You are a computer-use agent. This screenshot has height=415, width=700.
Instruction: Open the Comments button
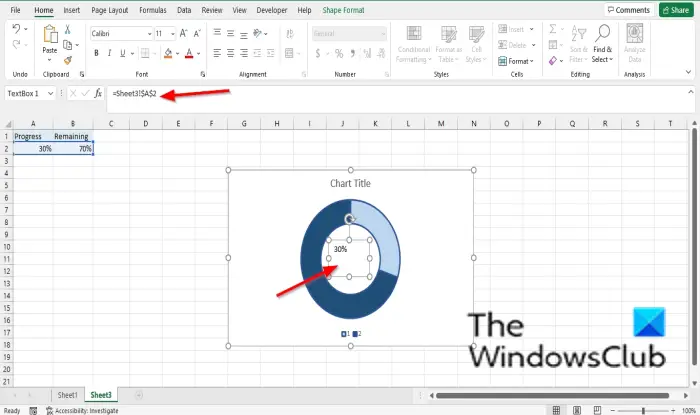tap(629, 10)
